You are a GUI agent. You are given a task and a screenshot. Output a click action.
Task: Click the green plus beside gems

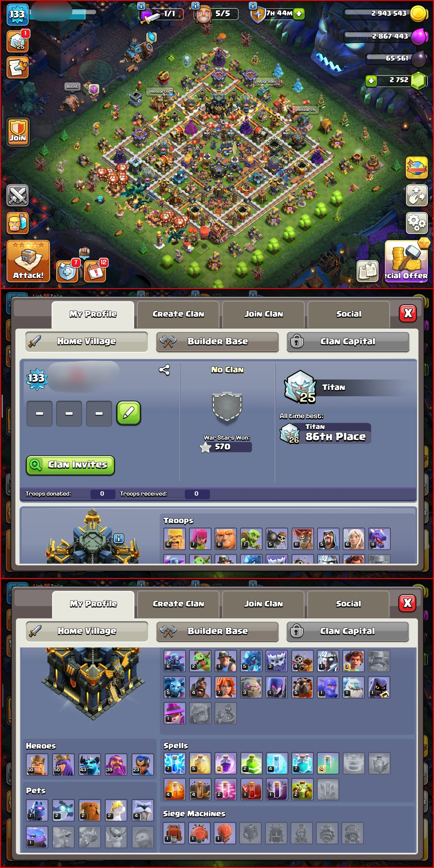click(x=371, y=80)
